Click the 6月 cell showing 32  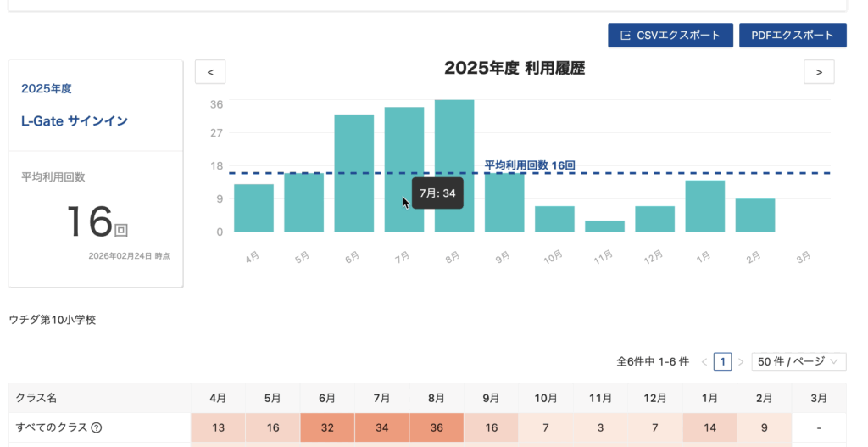coord(327,427)
